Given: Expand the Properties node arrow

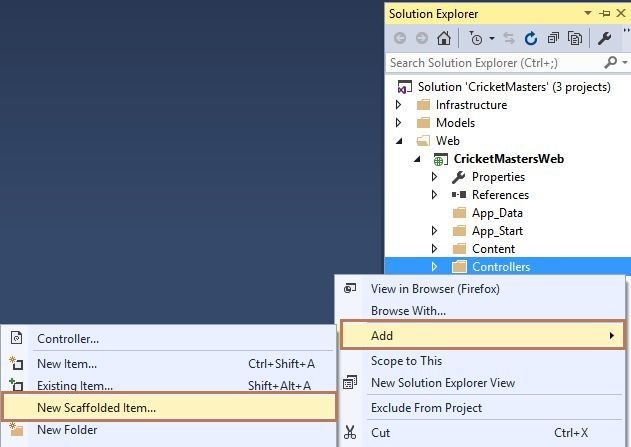Looking at the screenshot, I should [434, 176].
